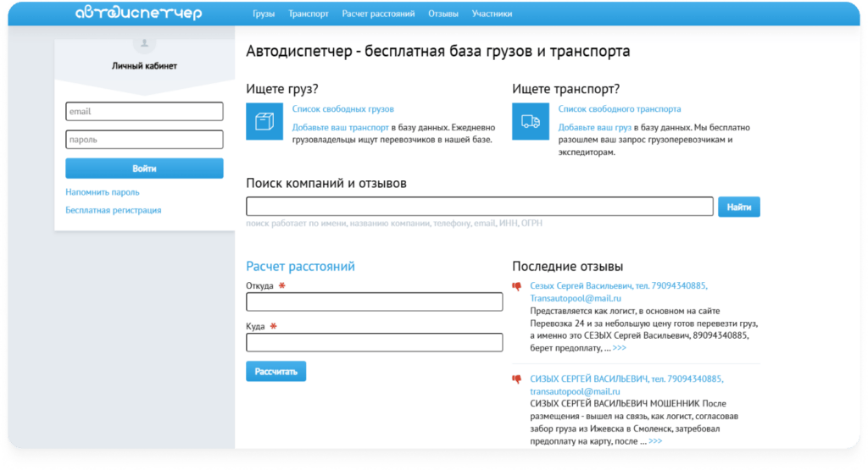Click the пароль password field
The width and height of the screenshot is (868, 470).
pos(144,140)
